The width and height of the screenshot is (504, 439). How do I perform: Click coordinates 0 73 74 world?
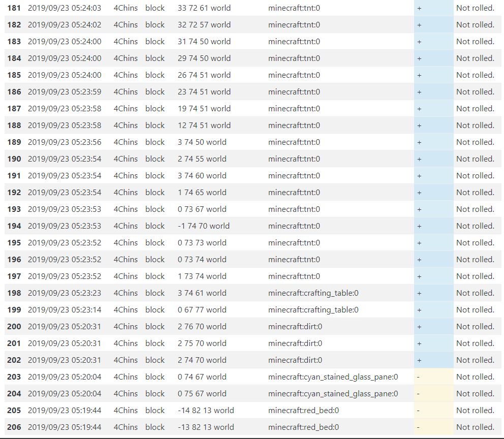[202, 259]
